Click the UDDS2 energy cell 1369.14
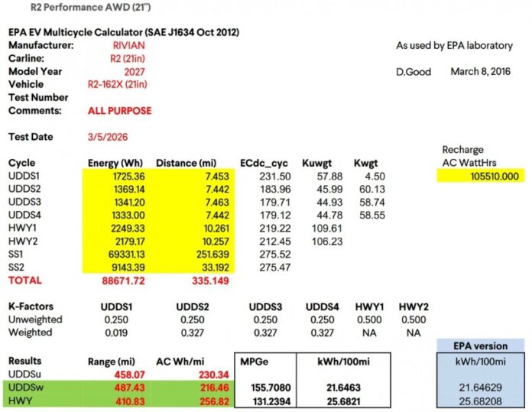 tap(128, 190)
